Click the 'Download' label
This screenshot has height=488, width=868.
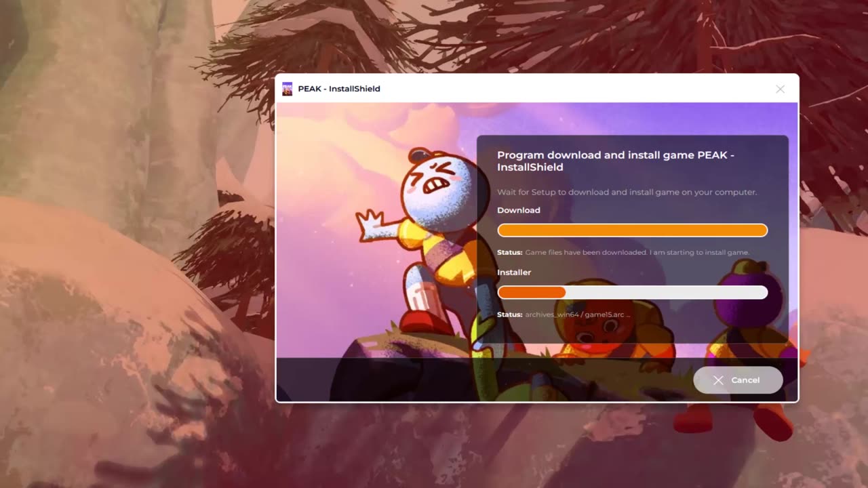point(519,210)
